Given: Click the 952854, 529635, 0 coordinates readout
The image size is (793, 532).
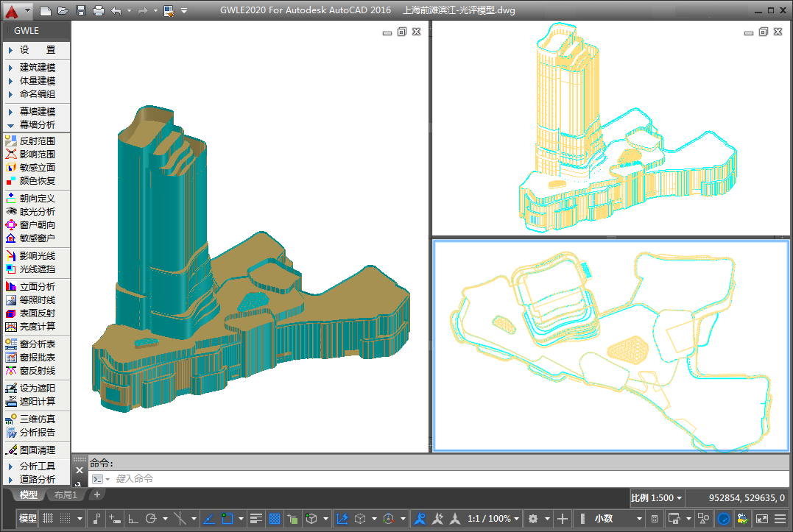Looking at the screenshot, I should (x=747, y=498).
